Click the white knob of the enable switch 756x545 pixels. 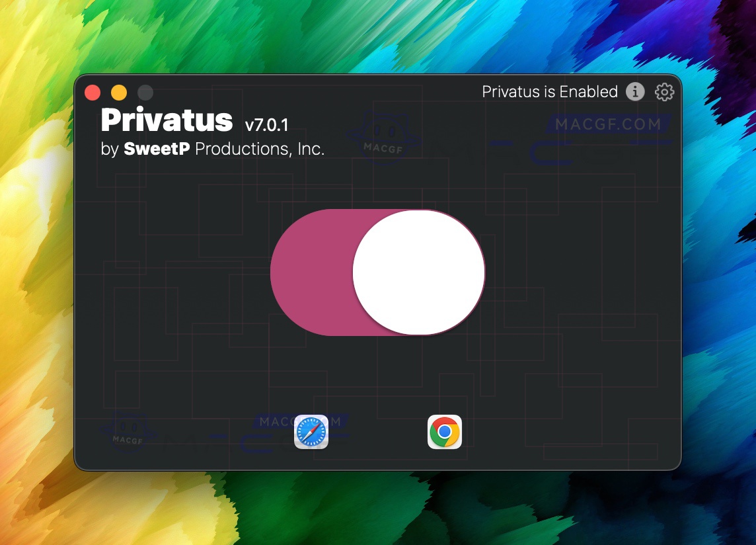[419, 272]
